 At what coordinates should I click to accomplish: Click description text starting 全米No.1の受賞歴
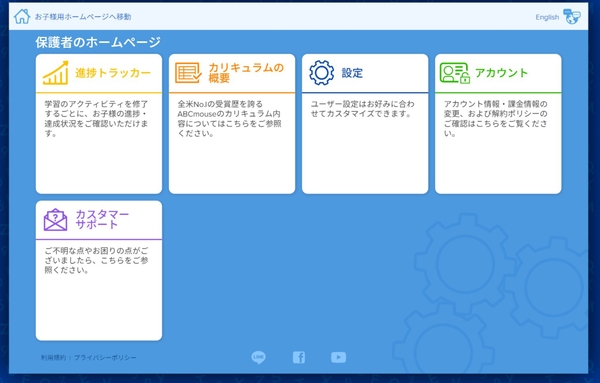pyautogui.click(x=229, y=119)
